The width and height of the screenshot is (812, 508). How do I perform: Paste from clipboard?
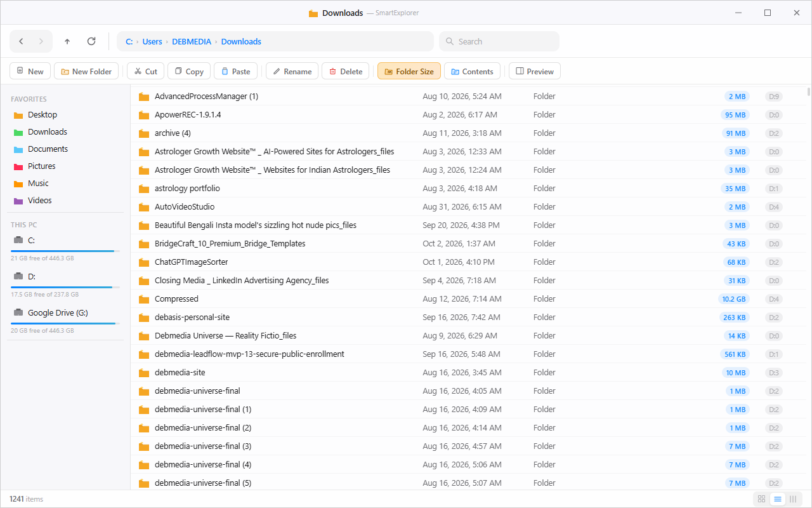pos(236,71)
